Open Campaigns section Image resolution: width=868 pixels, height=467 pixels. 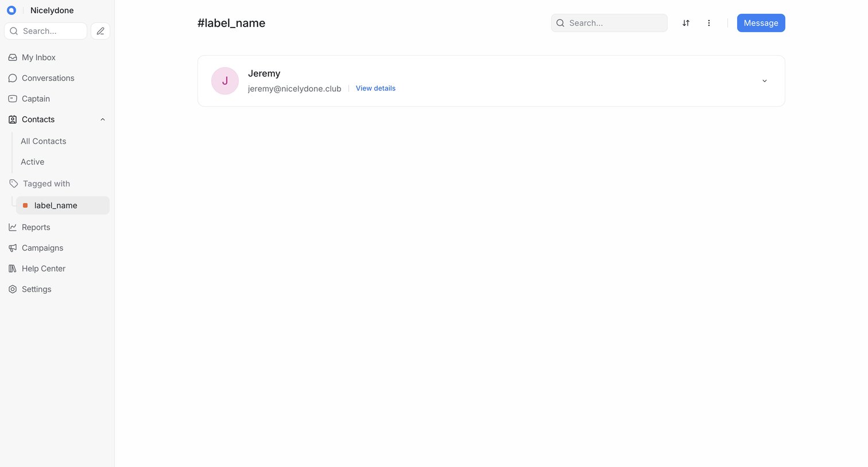point(42,248)
